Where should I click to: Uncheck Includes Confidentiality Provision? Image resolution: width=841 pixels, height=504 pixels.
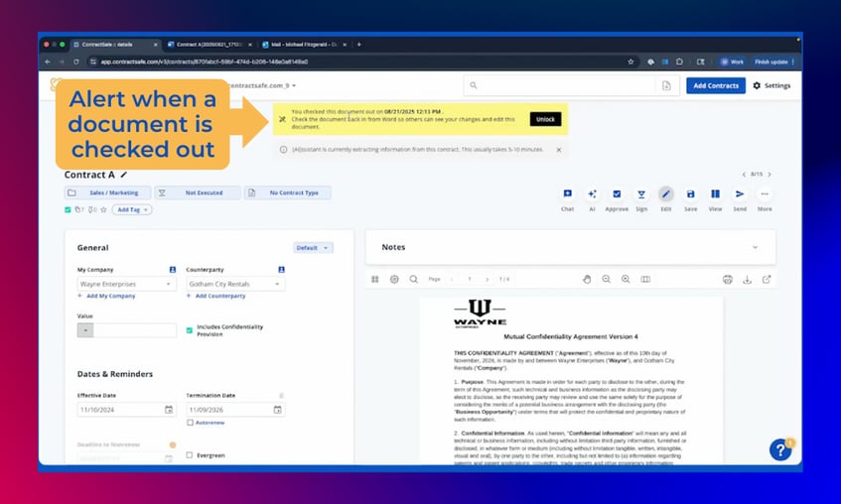tap(190, 330)
